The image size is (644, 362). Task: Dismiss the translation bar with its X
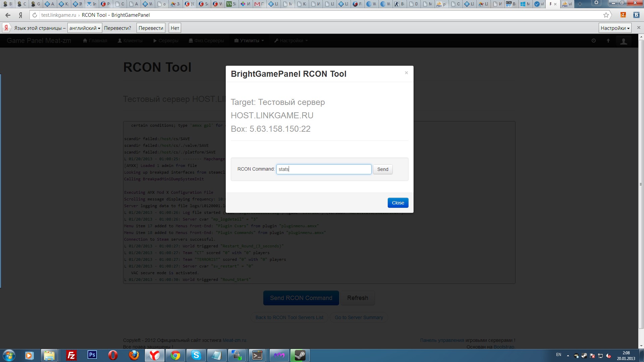pos(639,28)
